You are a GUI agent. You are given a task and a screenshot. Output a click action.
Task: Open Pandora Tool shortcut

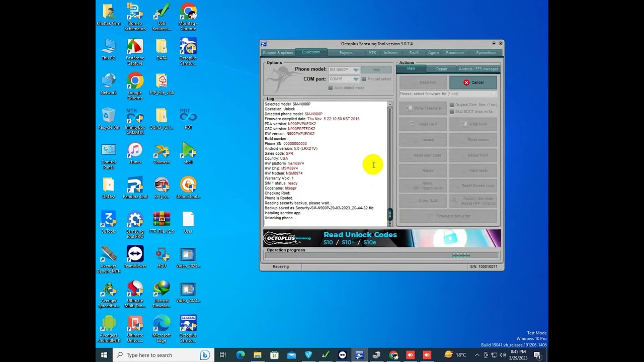click(135, 188)
